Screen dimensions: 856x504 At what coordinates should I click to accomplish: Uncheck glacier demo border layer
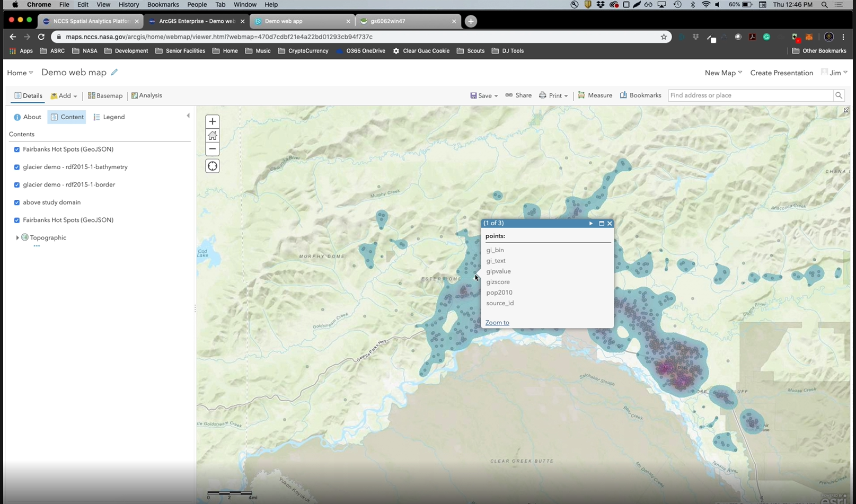pyautogui.click(x=17, y=185)
